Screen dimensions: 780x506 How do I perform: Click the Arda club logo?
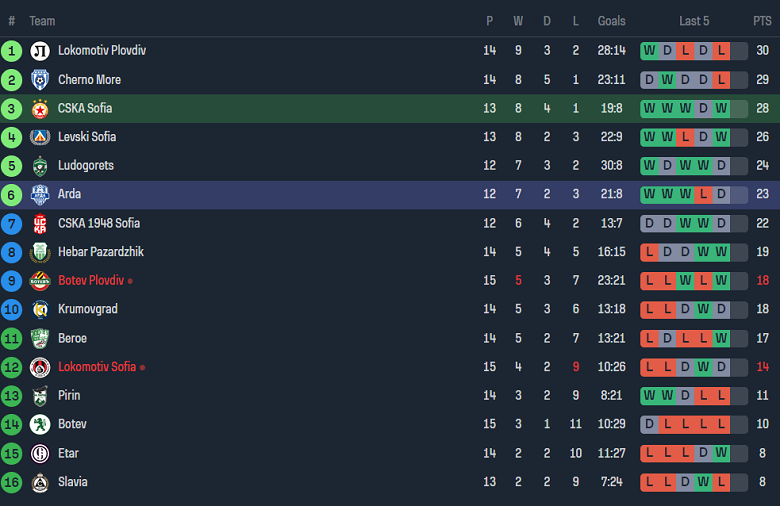tap(40, 194)
